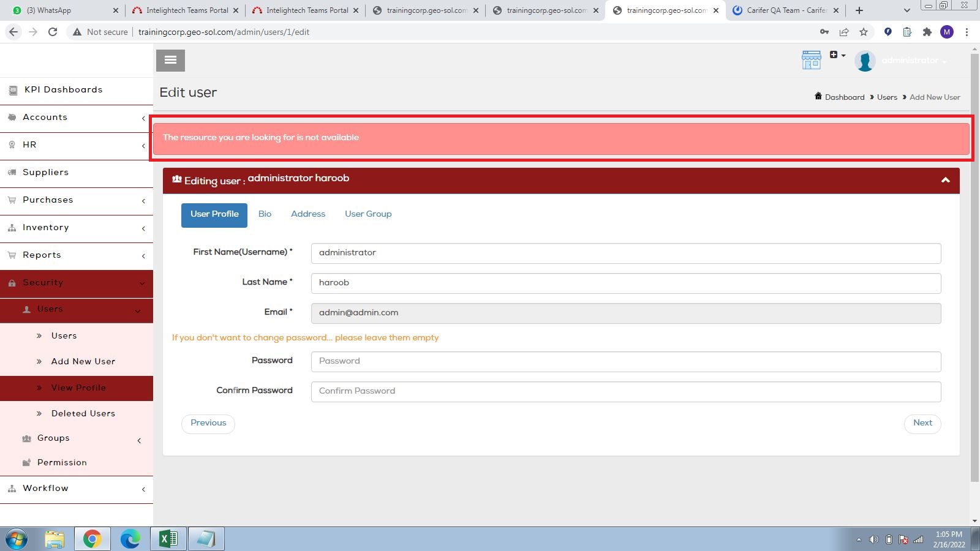Open Microsoft Edge from taskbar
980x551 pixels.
(130, 539)
